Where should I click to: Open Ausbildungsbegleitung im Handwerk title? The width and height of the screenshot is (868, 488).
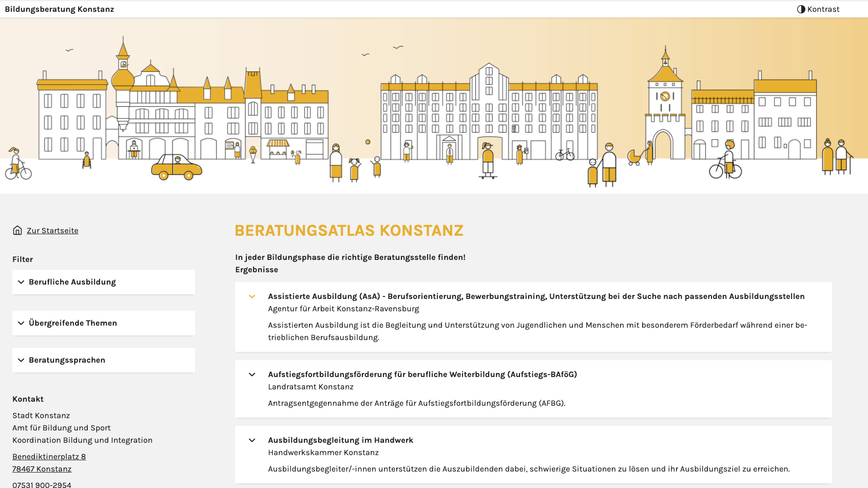(340, 440)
